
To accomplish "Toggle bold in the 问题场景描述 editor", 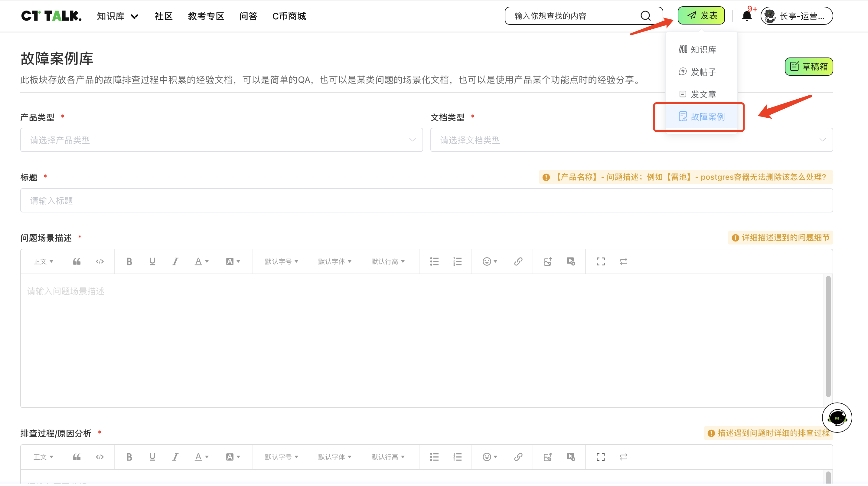I will tap(129, 261).
